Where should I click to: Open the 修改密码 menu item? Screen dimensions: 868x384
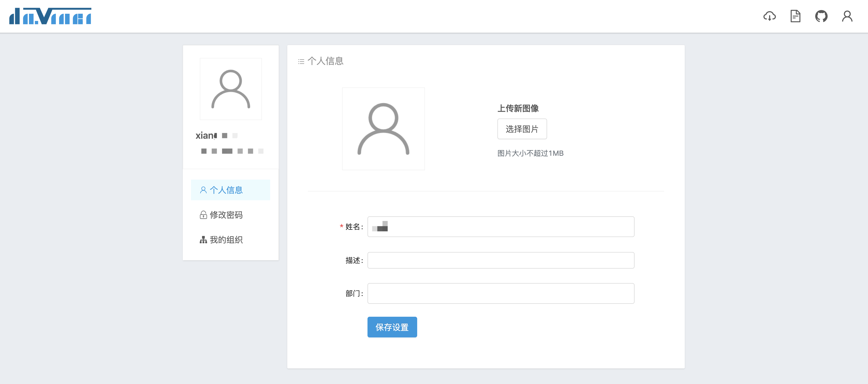tap(226, 215)
